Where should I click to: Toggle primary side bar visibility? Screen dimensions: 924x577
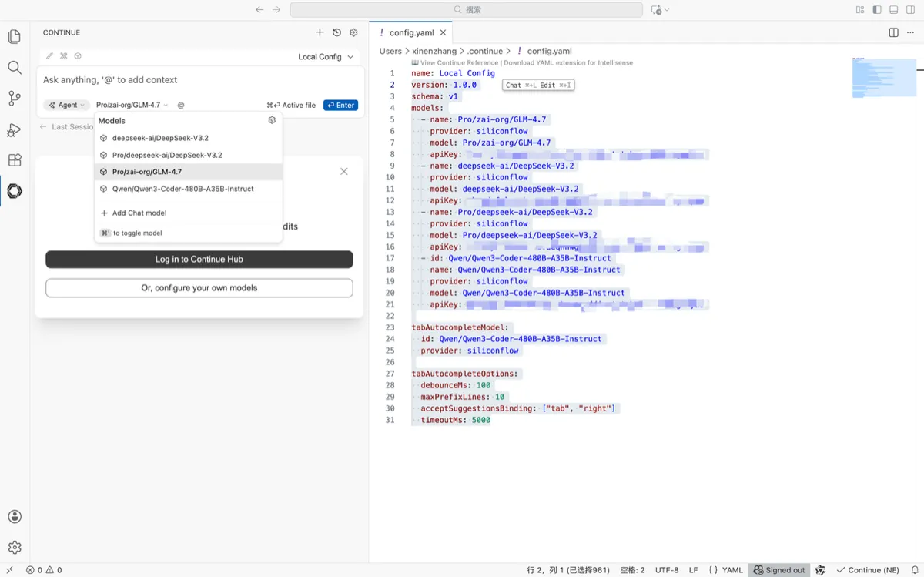pyautogui.click(x=877, y=10)
